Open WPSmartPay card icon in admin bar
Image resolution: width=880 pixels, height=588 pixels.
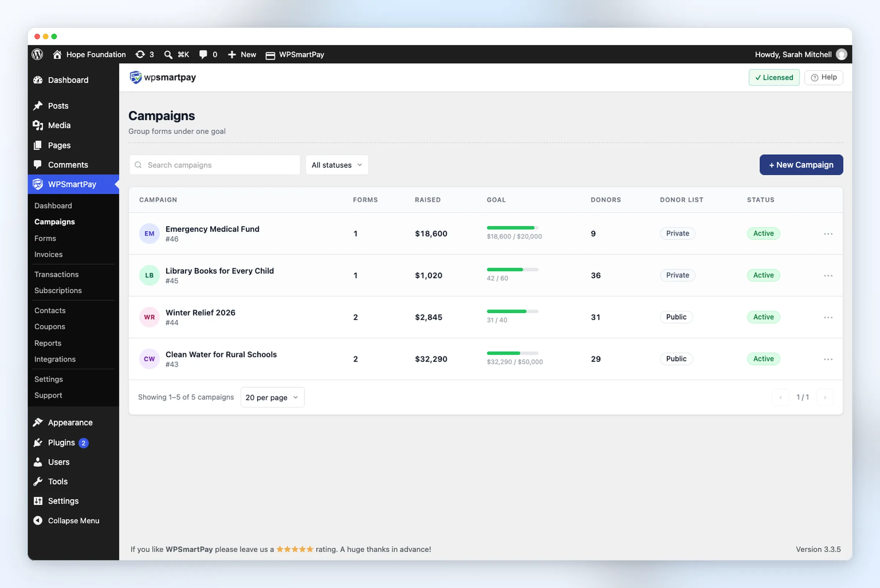pyautogui.click(x=270, y=55)
